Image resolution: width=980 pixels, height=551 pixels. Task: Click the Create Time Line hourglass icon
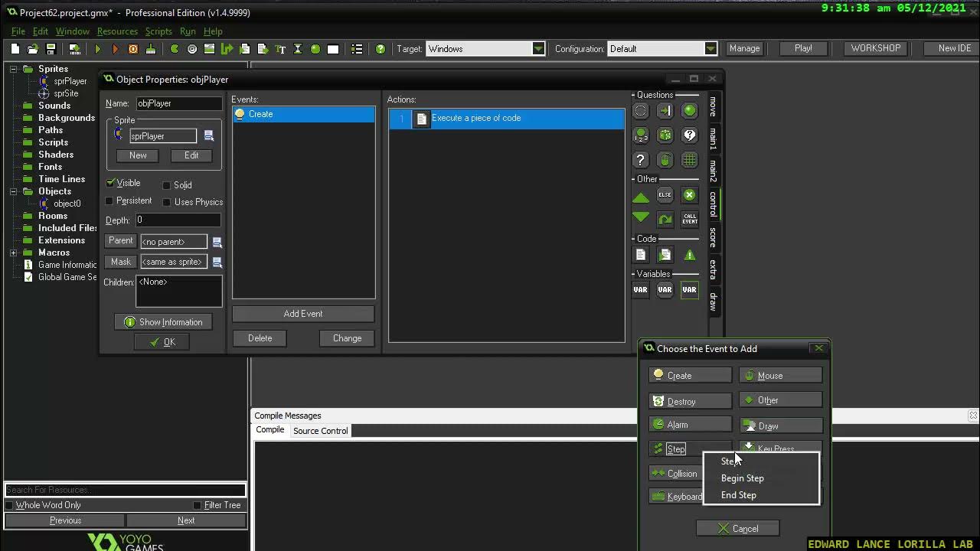[298, 49]
